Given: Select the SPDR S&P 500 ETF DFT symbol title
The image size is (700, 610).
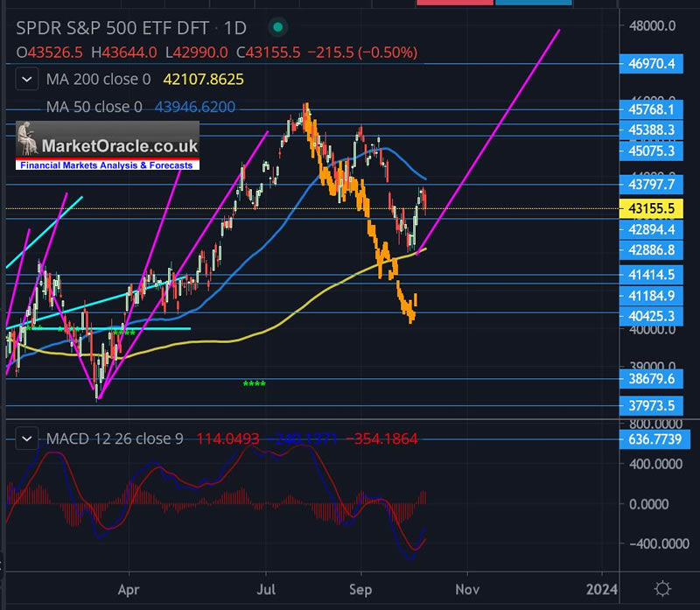Looking at the screenshot, I should point(112,28).
